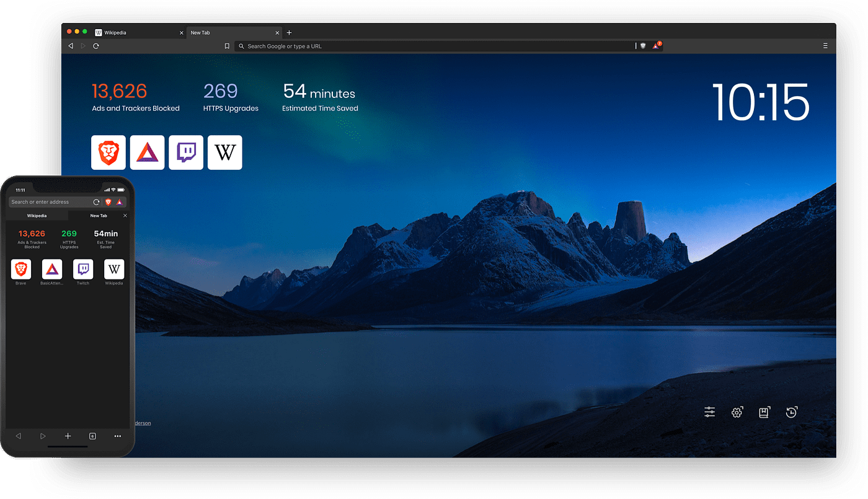Open the Wikipedia shortcut on the phone
This screenshot has height=499, width=868.
point(114,272)
